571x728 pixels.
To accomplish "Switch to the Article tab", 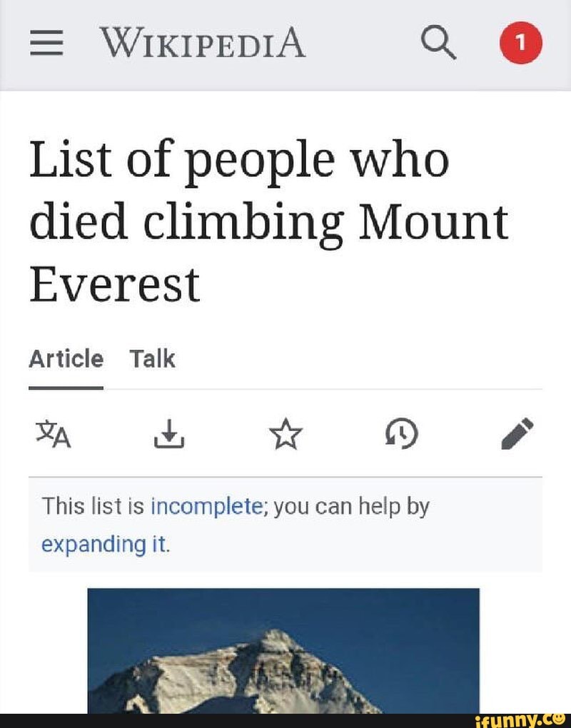I will [x=66, y=358].
